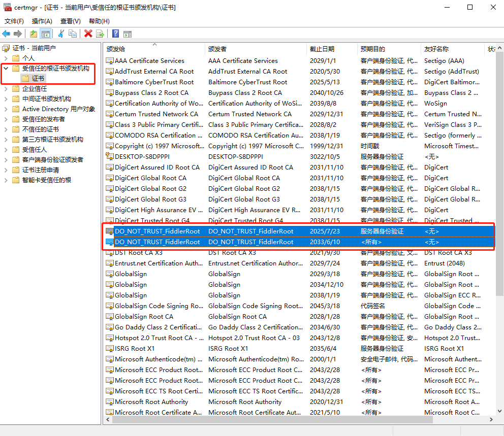Click the 证书注册申请 folder icon

tap(16, 170)
